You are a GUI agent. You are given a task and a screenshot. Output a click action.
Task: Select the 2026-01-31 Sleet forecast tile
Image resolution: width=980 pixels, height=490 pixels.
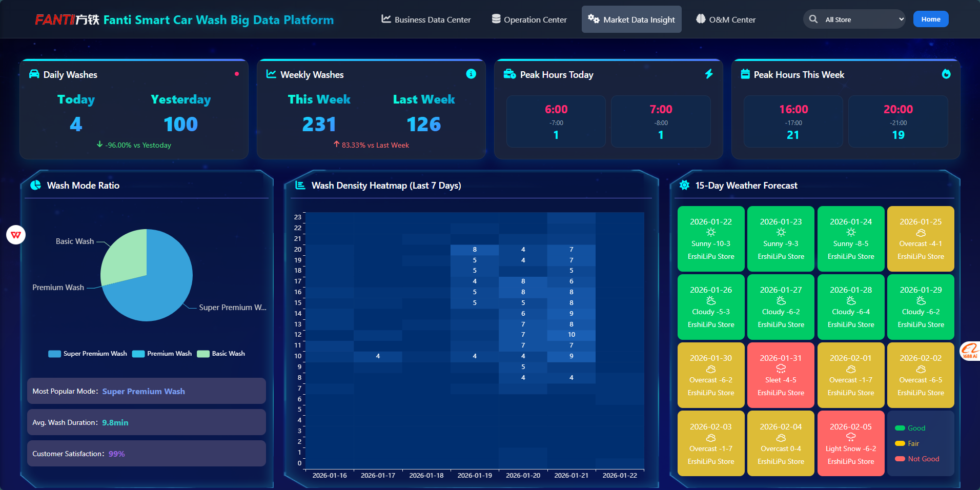(x=781, y=375)
